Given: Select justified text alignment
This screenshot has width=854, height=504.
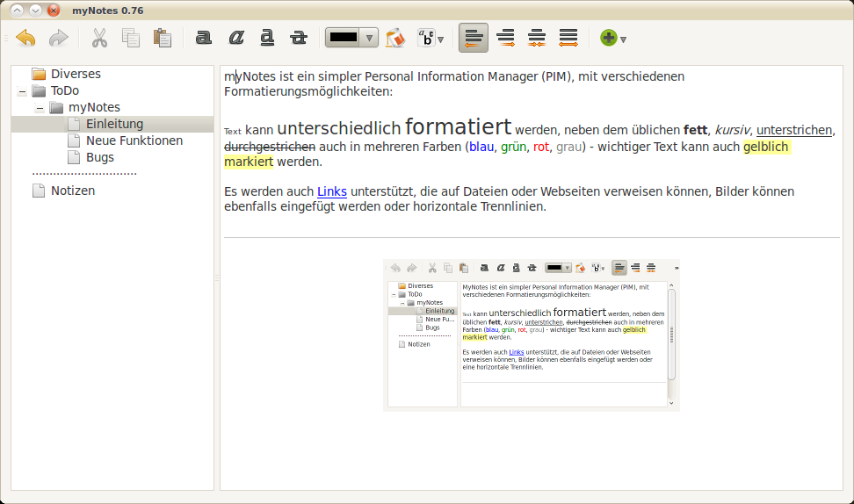Looking at the screenshot, I should (568, 38).
